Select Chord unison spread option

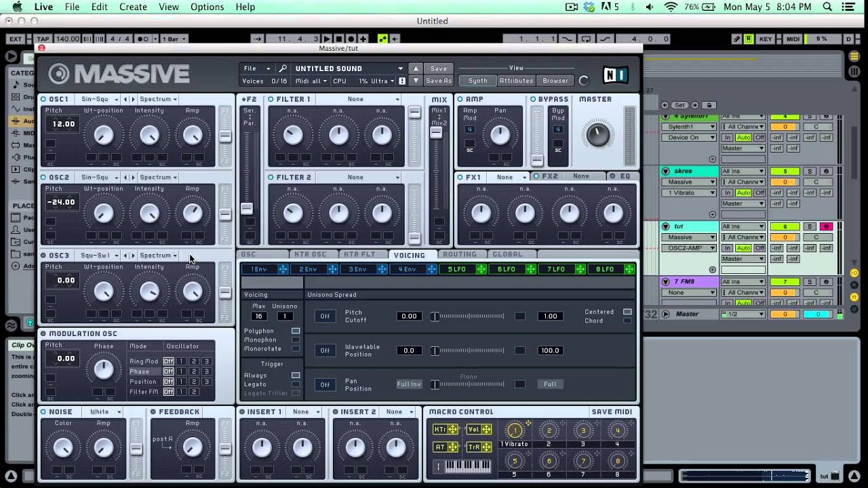(x=627, y=321)
